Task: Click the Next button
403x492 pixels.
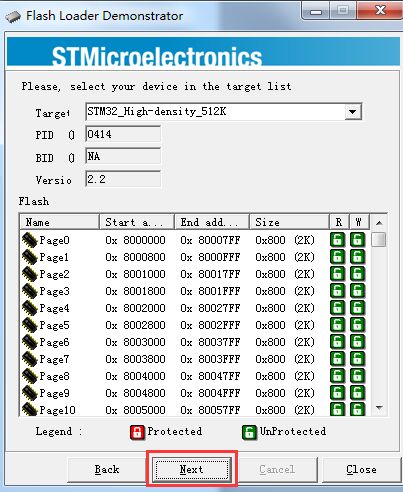Action: tap(192, 469)
